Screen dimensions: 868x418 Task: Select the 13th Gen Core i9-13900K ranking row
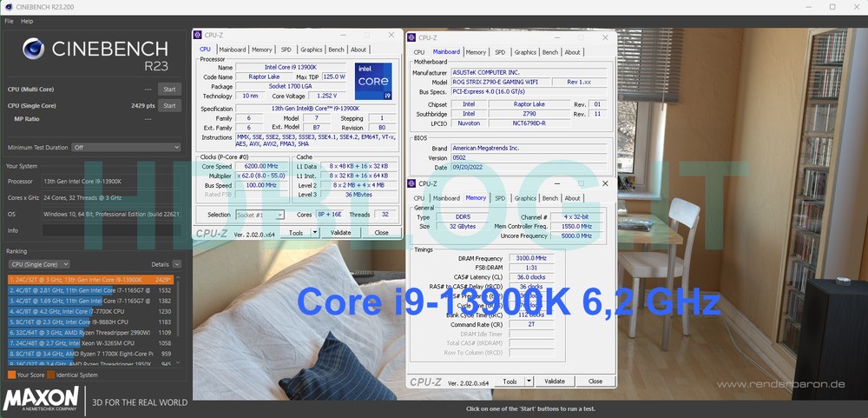pos(91,280)
